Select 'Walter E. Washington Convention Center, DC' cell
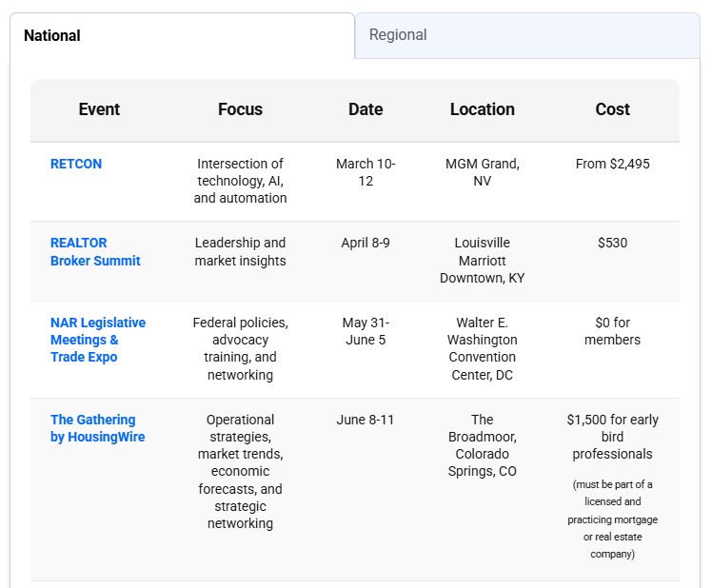Screen dimensions: 712x588 [x=483, y=348]
